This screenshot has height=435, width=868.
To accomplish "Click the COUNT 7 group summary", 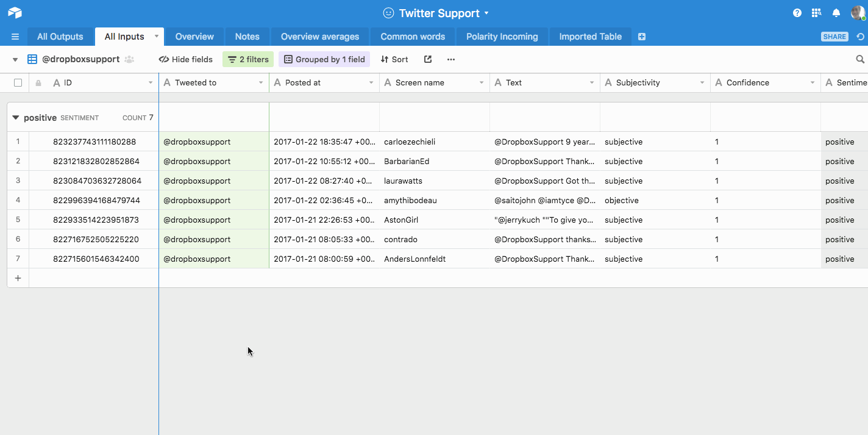I will [138, 118].
